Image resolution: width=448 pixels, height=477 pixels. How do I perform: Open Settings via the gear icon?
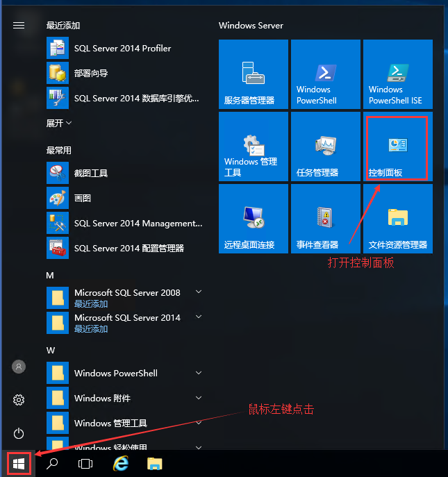(19, 400)
